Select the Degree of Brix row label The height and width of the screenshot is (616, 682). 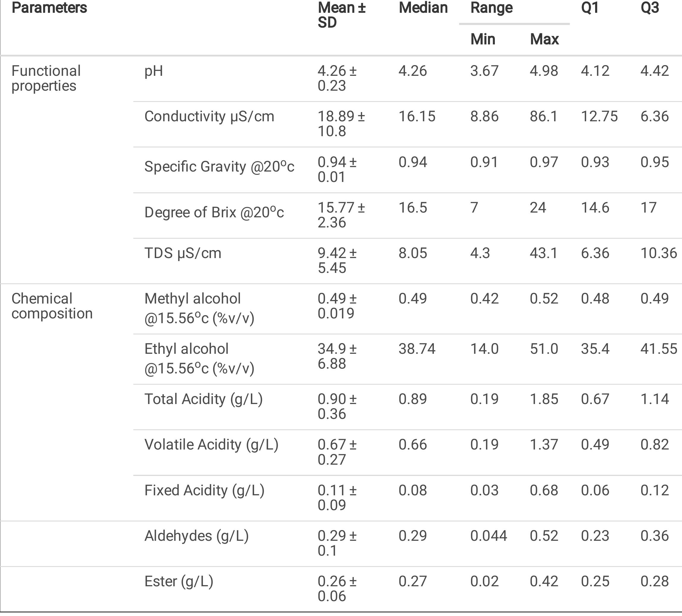point(214,212)
